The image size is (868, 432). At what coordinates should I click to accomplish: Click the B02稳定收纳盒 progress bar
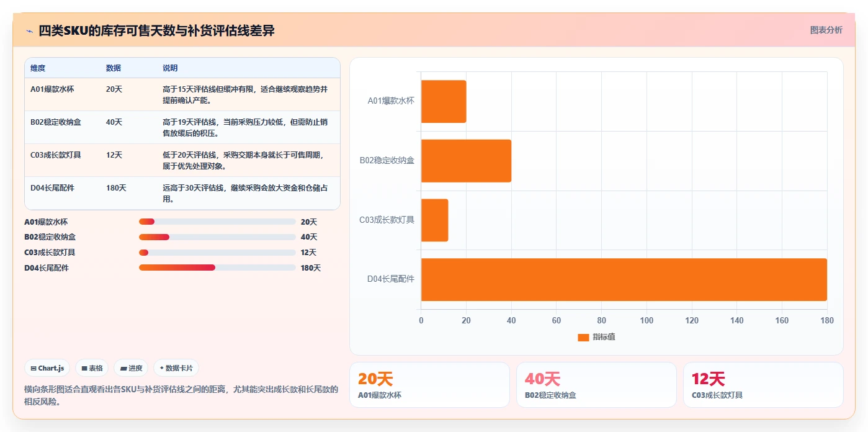click(217, 237)
